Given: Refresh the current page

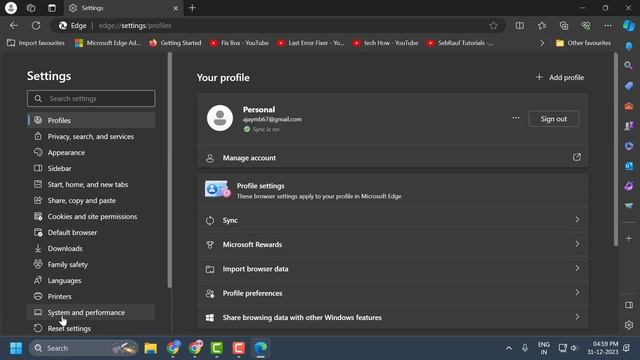Looking at the screenshot, I should [36, 25].
